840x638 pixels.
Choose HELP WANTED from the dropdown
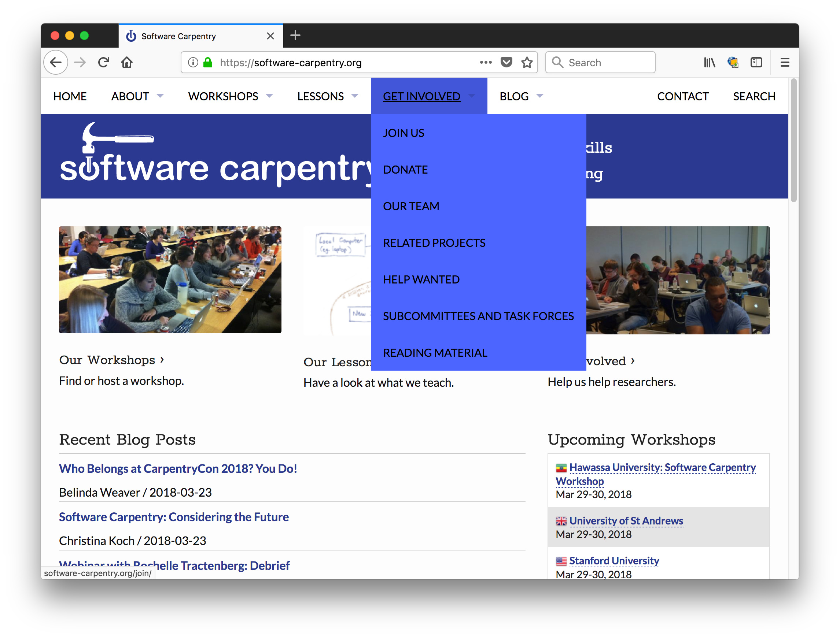(x=478, y=279)
